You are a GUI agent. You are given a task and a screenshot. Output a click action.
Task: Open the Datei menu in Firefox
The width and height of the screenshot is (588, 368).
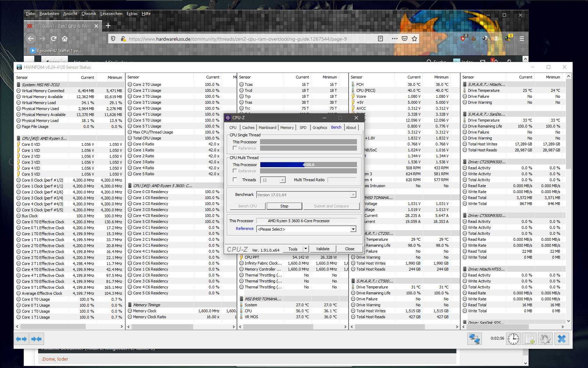coord(30,14)
